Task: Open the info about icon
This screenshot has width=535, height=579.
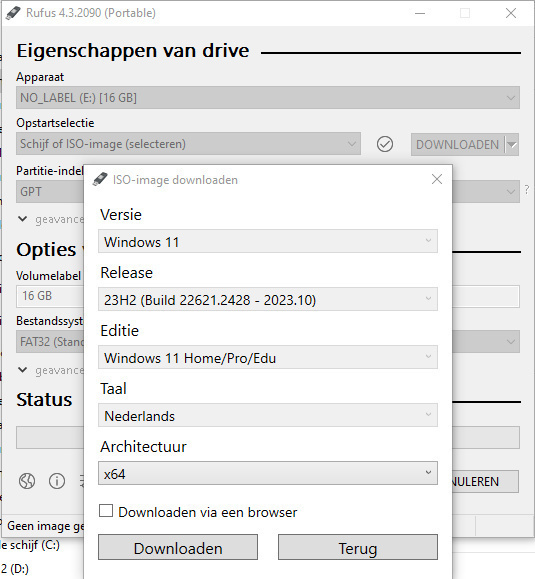Action: (57, 481)
